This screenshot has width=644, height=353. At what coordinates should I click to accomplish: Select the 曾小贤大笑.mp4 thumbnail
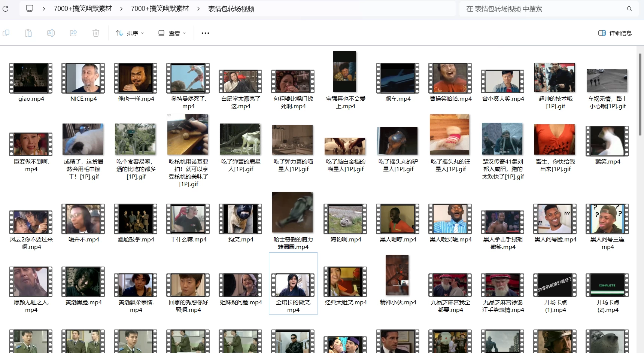tap(502, 81)
